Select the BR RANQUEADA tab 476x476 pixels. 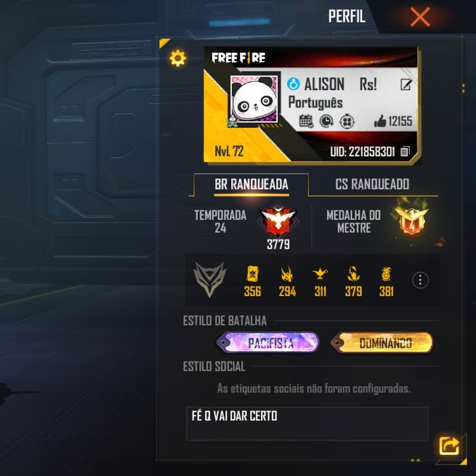[251, 184]
